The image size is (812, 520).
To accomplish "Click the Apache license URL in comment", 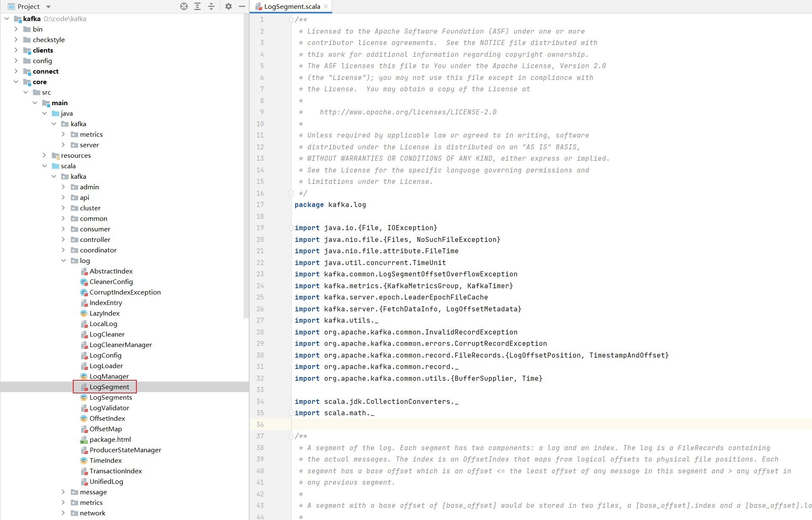I will [x=408, y=112].
